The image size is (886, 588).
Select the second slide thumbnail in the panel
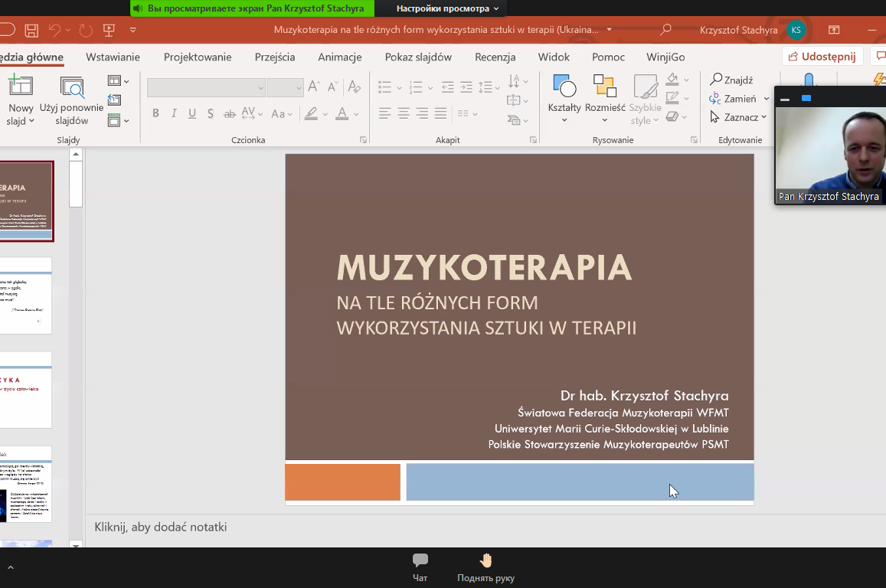26,296
